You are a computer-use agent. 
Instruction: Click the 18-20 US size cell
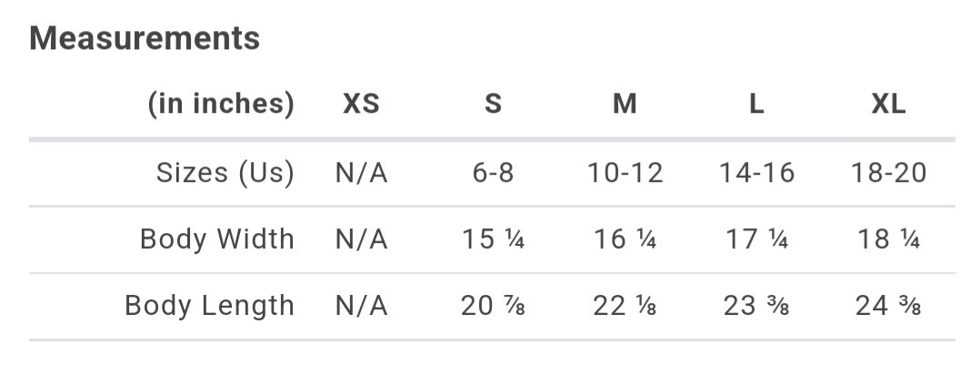tap(889, 173)
